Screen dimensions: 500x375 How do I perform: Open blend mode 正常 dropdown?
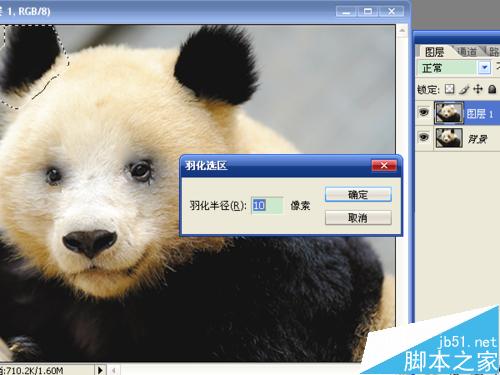[454, 68]
